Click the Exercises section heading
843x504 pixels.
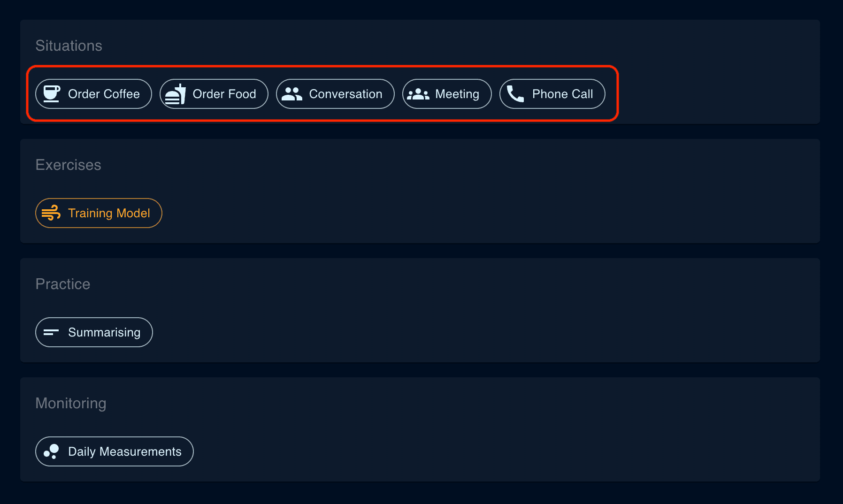coord(69,165)
